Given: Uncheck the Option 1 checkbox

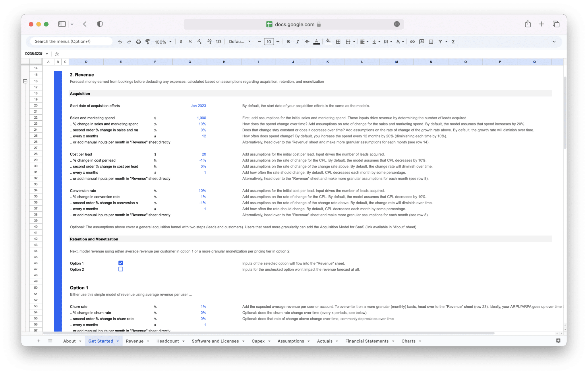Looking at the screenshot, I should click(x=121, y=263).
